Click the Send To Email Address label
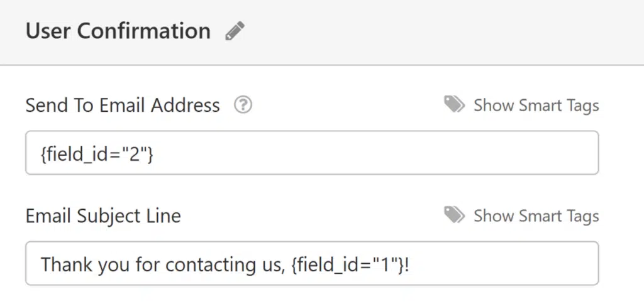Image resolution: width=644 pixels, height=304 pixels. [123, 106]
